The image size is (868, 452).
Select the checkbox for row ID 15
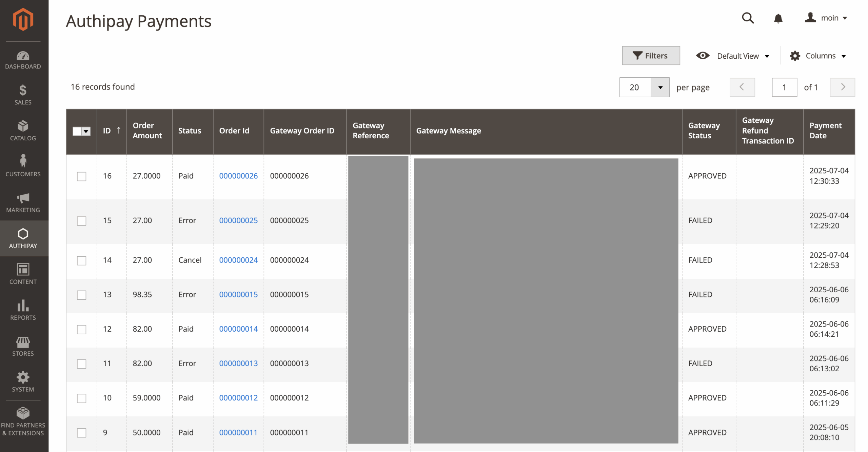pos(81,221)
